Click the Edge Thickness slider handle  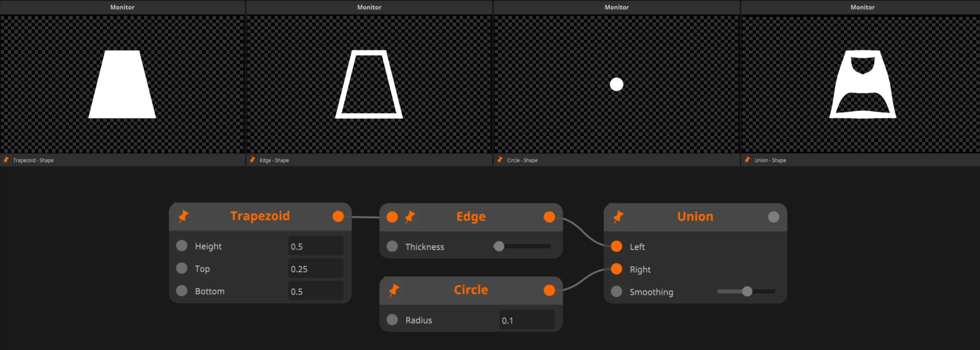[x=499, y=246]
